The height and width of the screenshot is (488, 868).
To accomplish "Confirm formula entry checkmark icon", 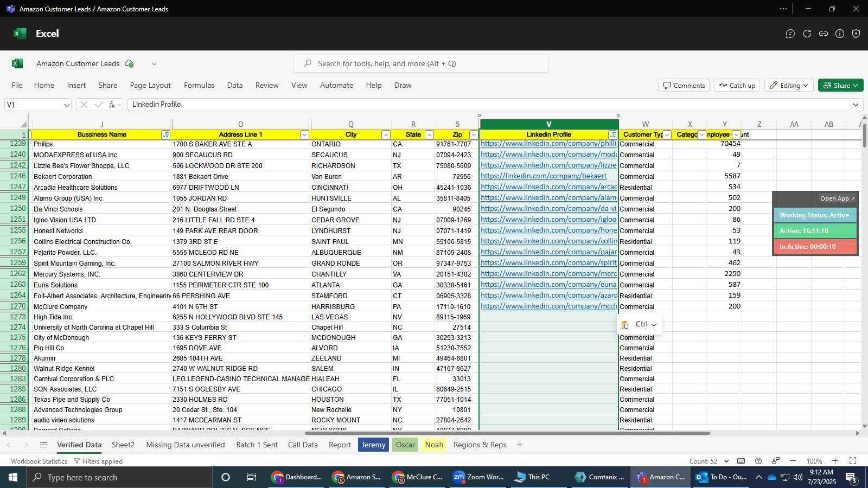I will tap(99, 105).
